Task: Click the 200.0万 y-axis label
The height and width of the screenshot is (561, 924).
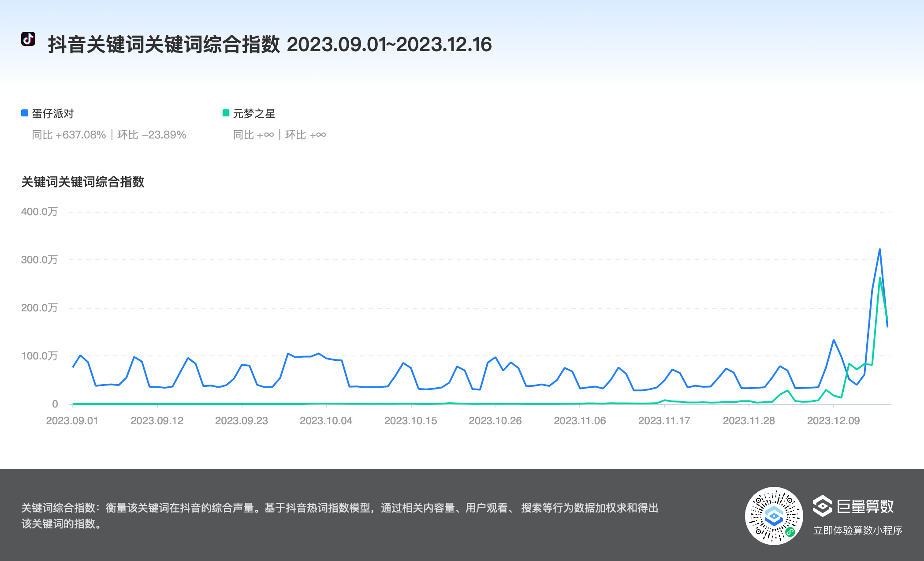Action: (39, 308)
